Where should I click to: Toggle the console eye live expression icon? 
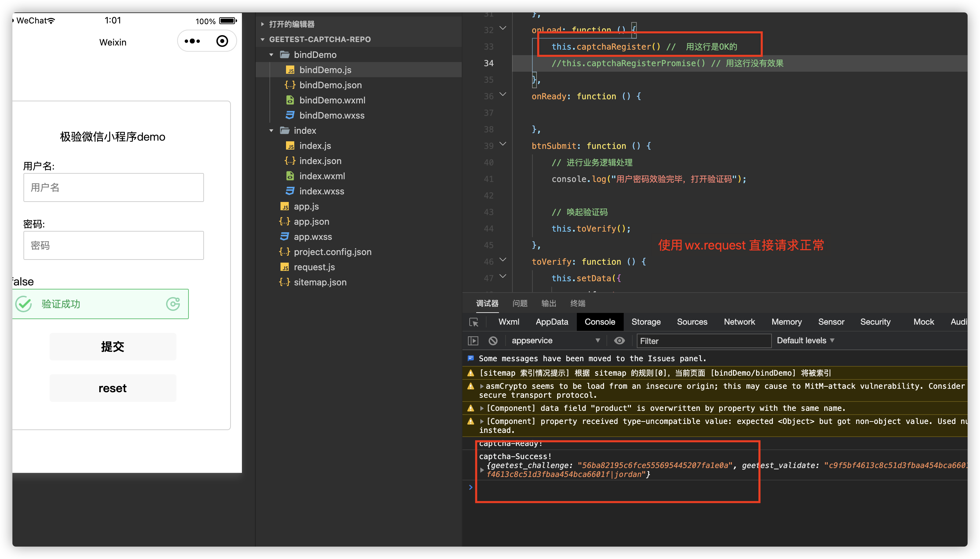[619, 341]
